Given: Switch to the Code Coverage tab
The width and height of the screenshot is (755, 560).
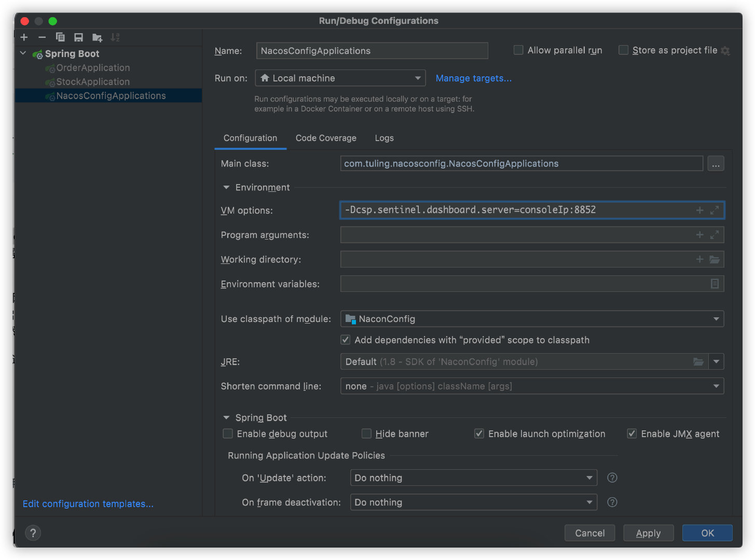Looking at the screenshot, I should click(x=326, y=138).
